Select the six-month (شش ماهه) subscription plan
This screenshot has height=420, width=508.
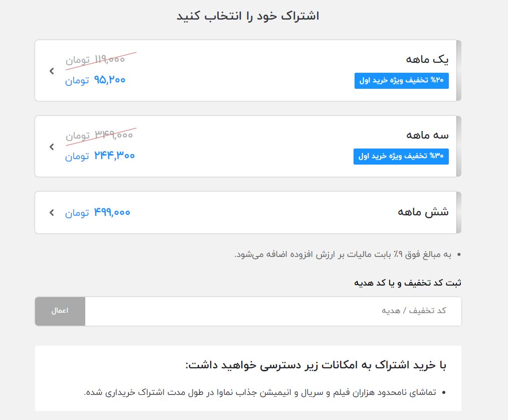coord(247,212)
